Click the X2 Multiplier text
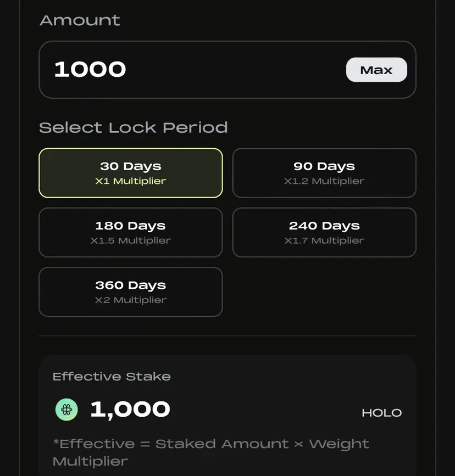Screen dimensions: 455x476 [131, 300]
